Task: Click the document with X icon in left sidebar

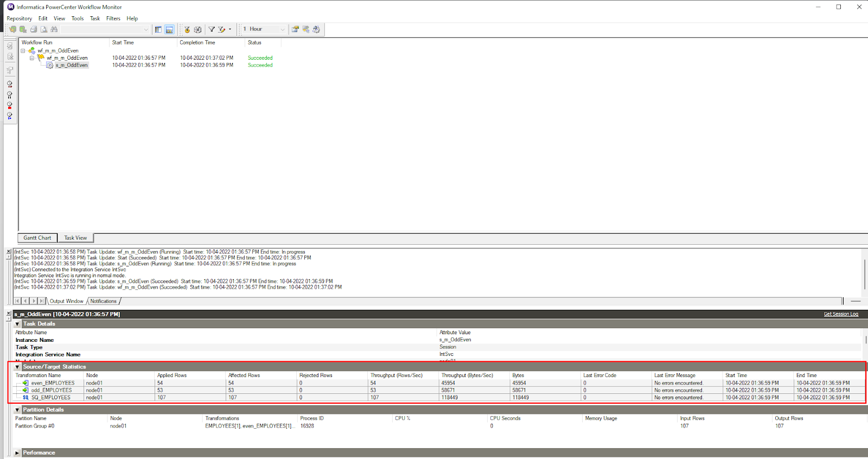Action: 10,56
